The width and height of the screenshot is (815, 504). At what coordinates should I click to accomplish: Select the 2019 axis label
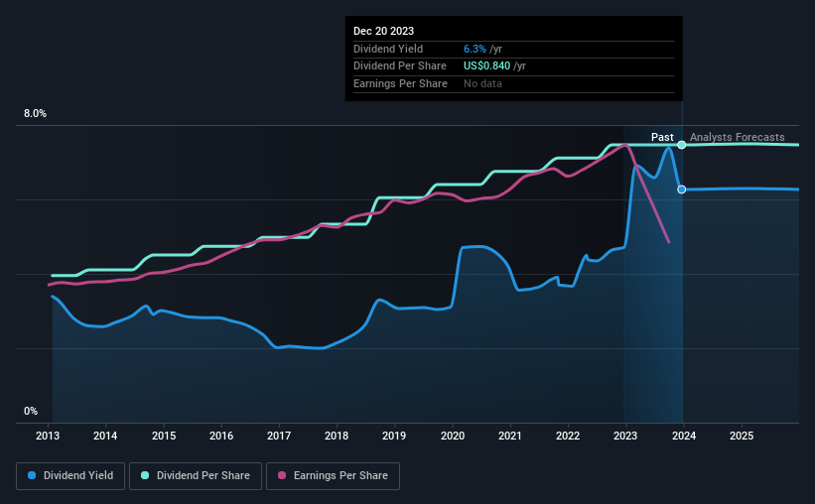point(394,436)
